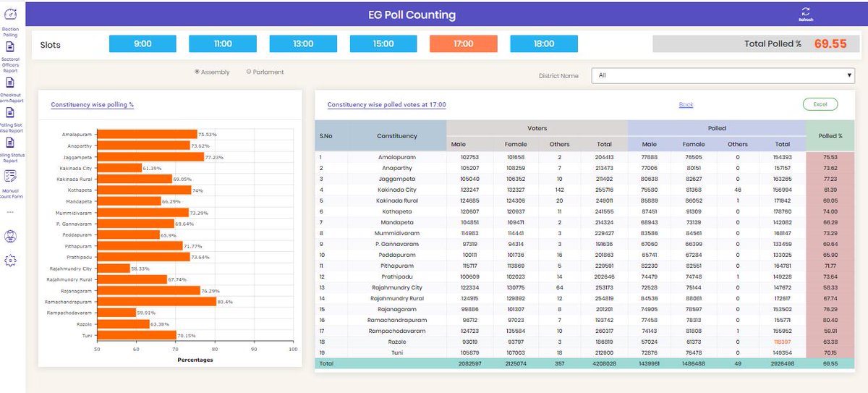868x393 pixels.
Task: Open the settings gear sidebar icon
Action: (x=10, y=260)
